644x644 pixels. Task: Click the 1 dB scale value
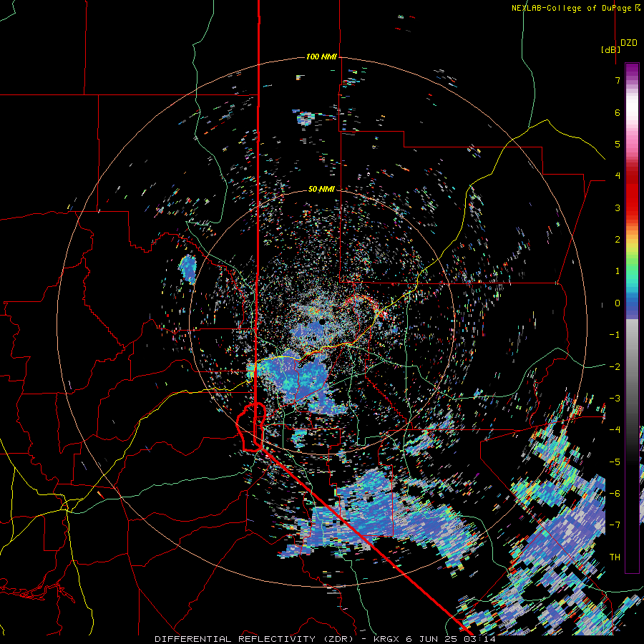[x=618, y=271]
